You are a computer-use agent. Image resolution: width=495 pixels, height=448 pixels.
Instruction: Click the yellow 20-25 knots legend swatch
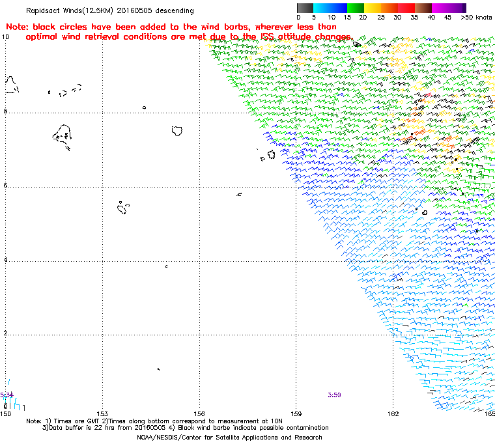373,8
